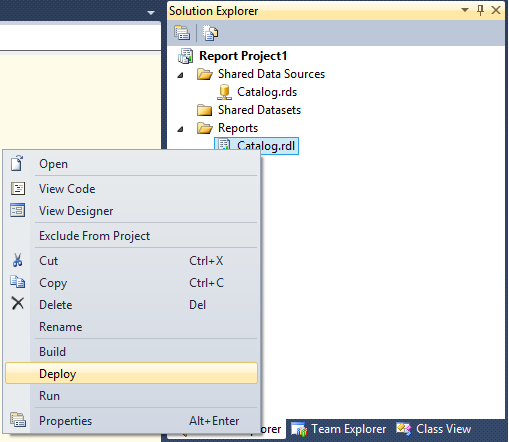This screenshot has height=442, width=509.
Task: Switch to the Team Explorer tab
Action: point(339,429)
